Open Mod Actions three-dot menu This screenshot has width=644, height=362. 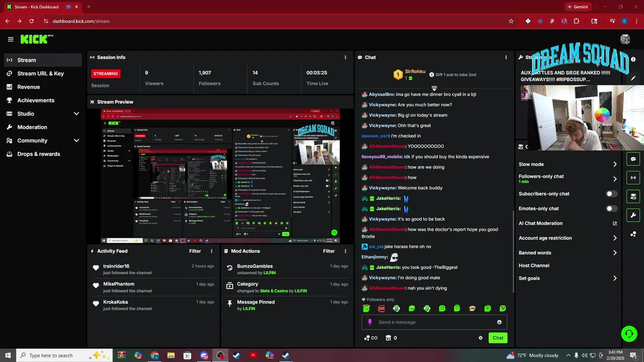tap(345, 251)
